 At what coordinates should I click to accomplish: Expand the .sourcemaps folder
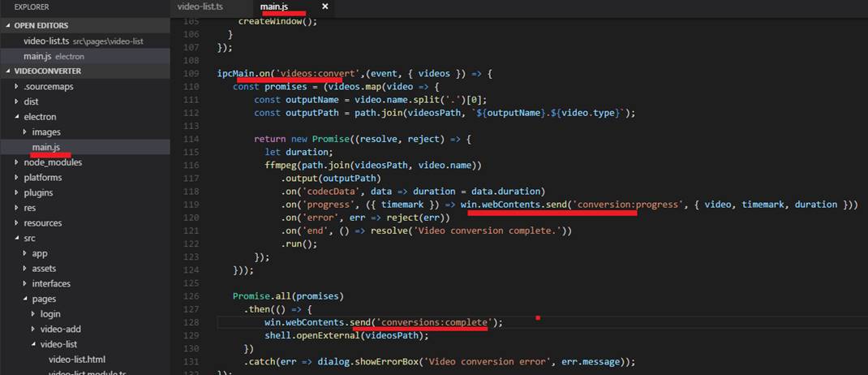click(48, 86)
